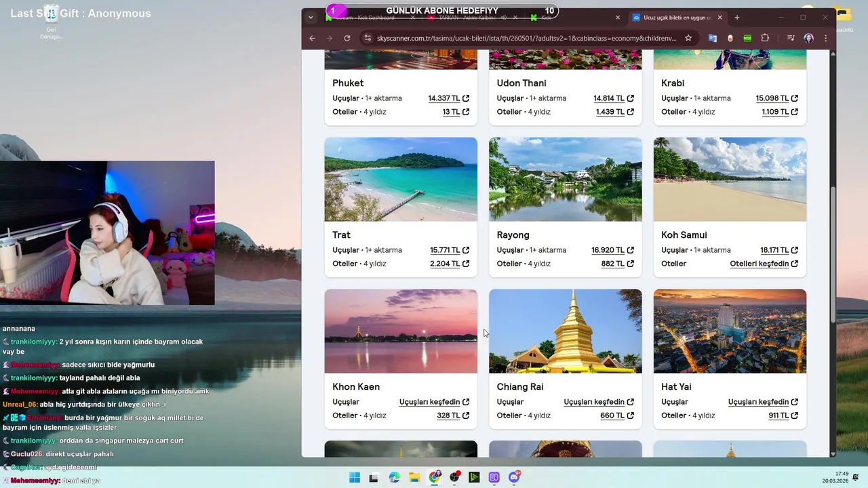Open Krabi flights external link icon
This screenshot has width=868, height=488.
(795, 98)
